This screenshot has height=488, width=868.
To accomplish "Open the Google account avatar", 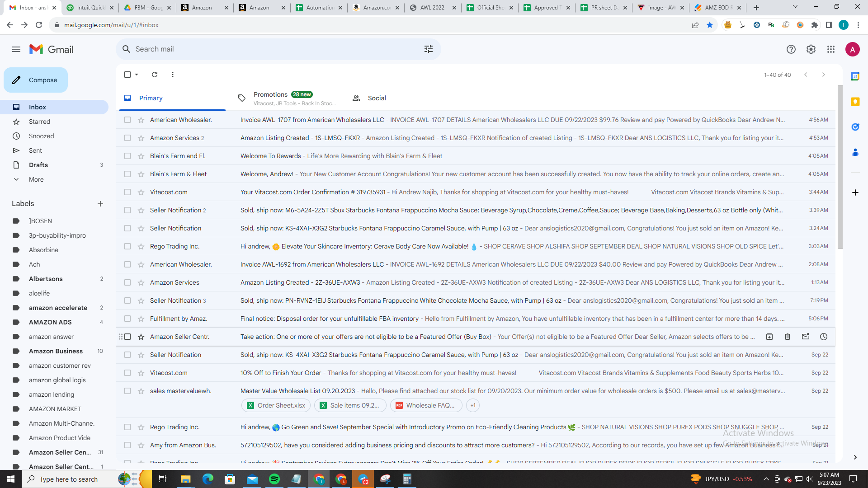I will click(x=853, y=49).
